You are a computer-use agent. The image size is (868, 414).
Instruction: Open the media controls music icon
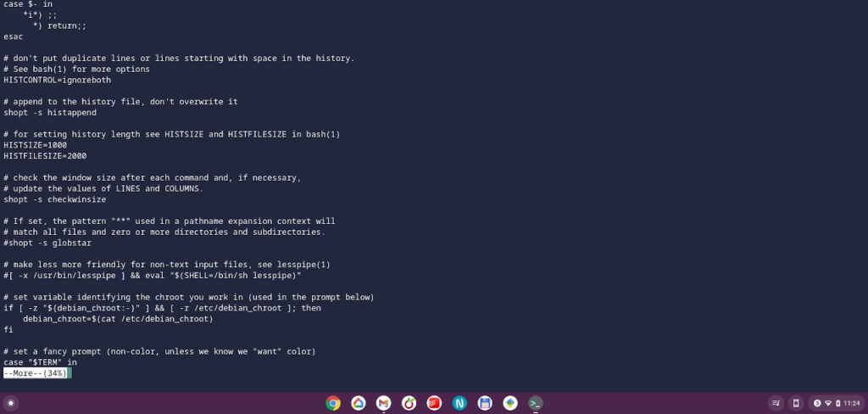(776, 403)
